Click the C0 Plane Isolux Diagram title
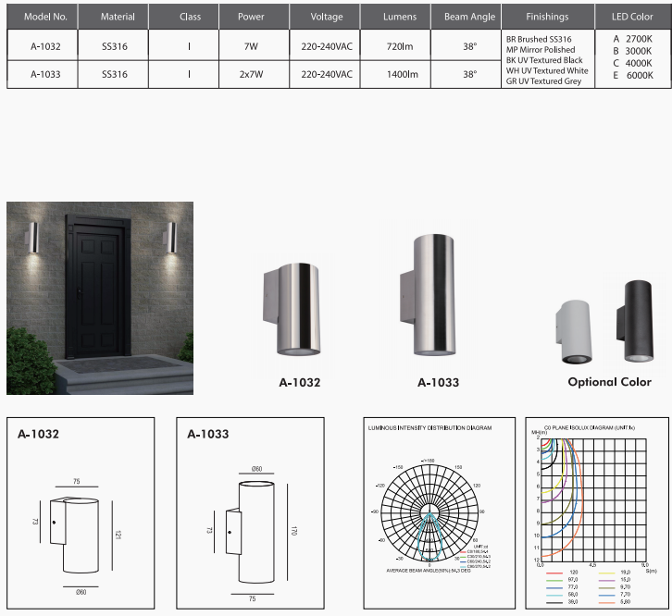Image resolution: width=672 pixels, height=616 pixels. [x=589, y=427]
